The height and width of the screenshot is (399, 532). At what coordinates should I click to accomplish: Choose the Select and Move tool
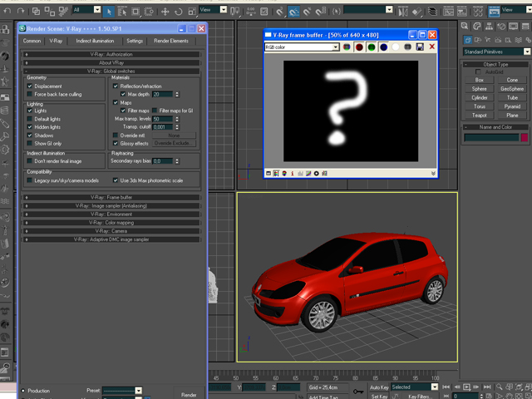coord(165,12)
